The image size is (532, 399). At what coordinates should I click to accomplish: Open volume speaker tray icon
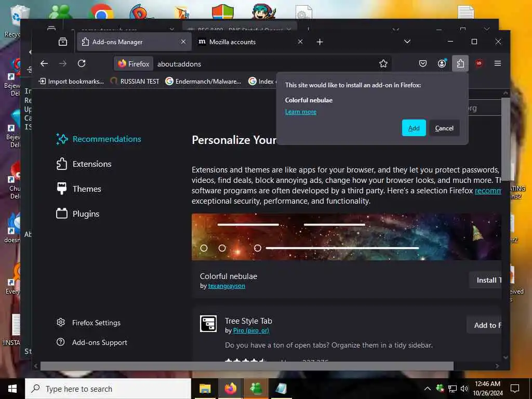click(464, 389)
